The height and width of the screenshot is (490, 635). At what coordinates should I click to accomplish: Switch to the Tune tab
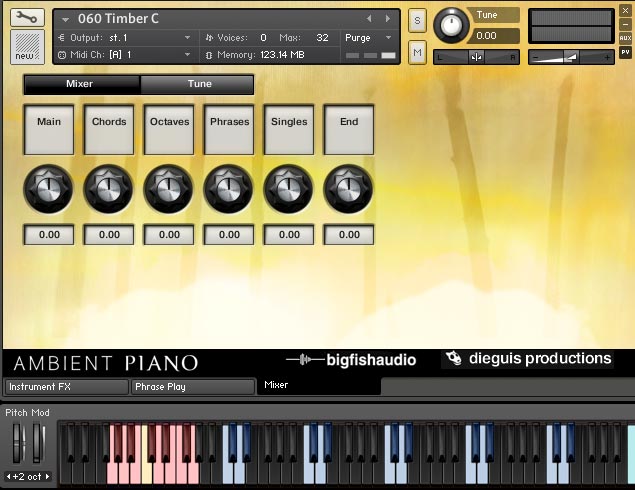[x=197, y=84]
